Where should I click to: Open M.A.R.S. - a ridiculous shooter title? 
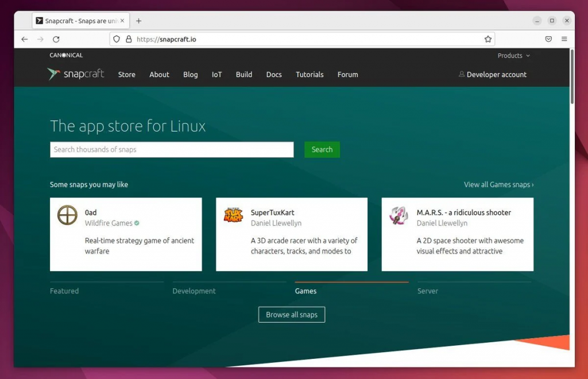coord(464,212)
